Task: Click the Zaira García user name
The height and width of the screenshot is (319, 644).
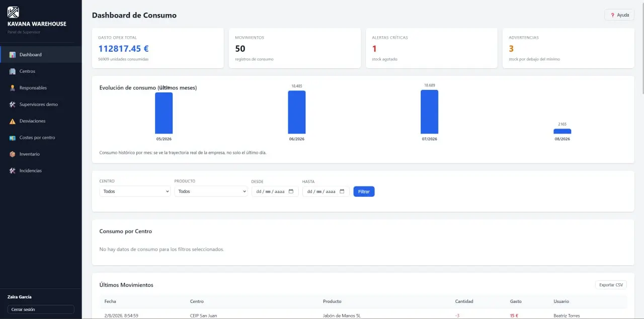Action: click(x=20, y=297)
